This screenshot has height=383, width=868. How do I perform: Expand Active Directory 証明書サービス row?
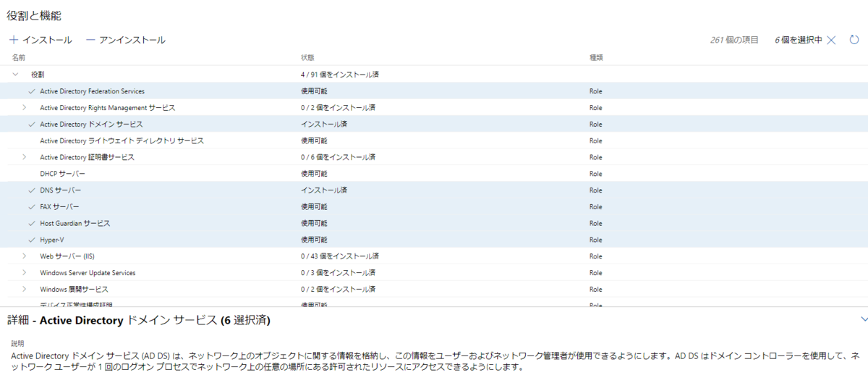pyautogui.click(x=25, y=157)
